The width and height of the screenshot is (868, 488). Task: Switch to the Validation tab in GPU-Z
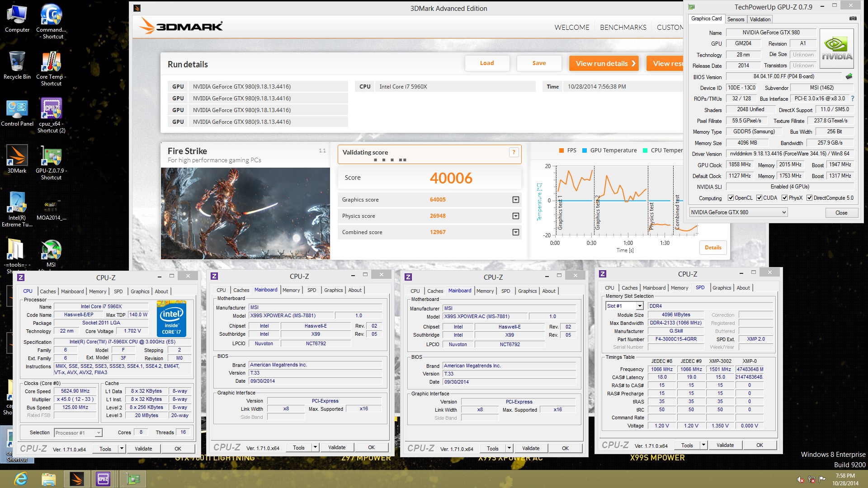point(760,19)
